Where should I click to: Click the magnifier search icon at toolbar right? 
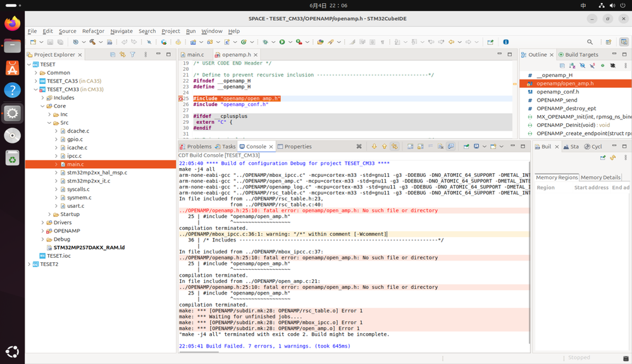(590, 42)
